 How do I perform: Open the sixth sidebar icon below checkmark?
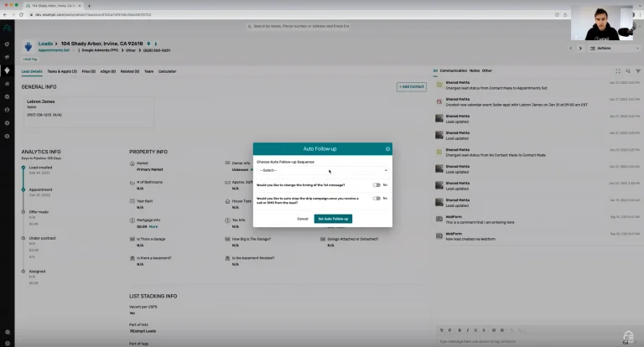coord(7,110)
